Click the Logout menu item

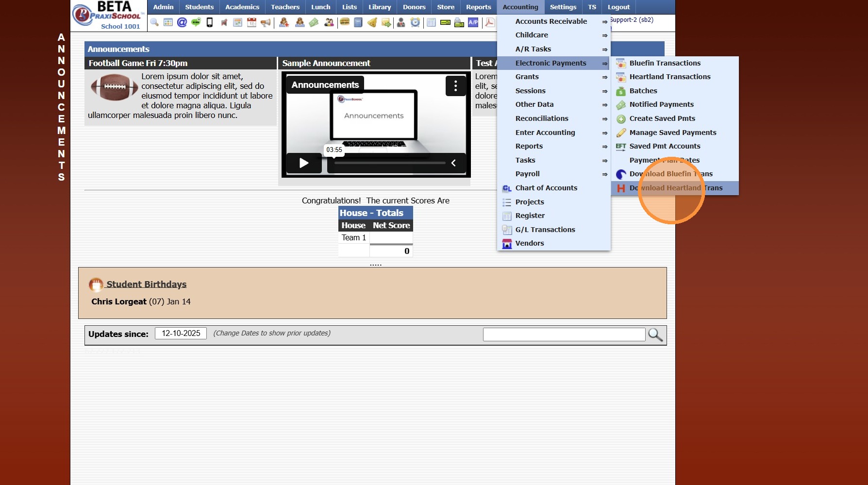pyautogui.click(x=618, y=7)
